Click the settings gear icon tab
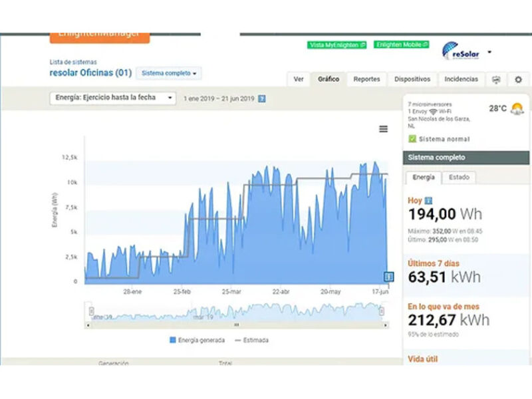 tap(518, 80)
